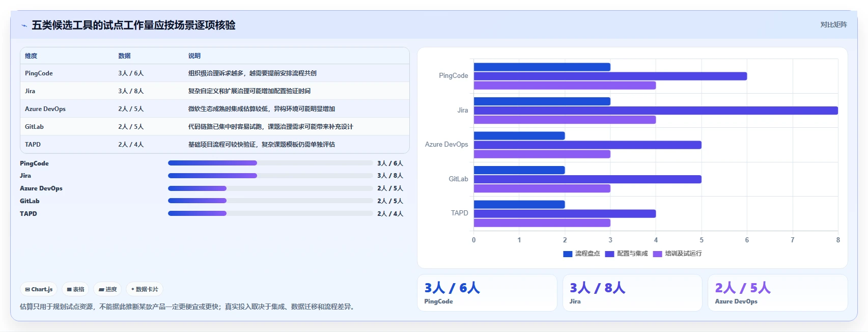Image resolution: width=868 pixels, height=332 pixels.
Task: Click the chart x-axis tick label 8
Action: [x=838, y=240]
